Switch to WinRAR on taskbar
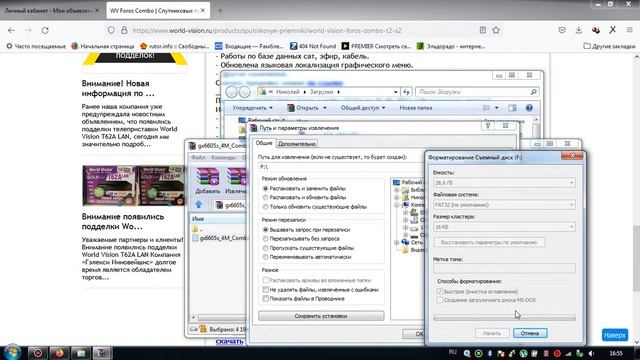 tap(102, 353)
